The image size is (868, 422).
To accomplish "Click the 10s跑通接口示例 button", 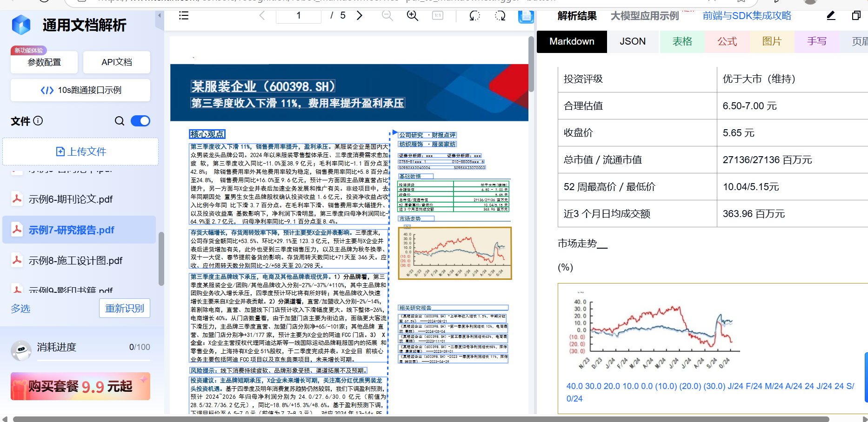I will click(80, 90).
